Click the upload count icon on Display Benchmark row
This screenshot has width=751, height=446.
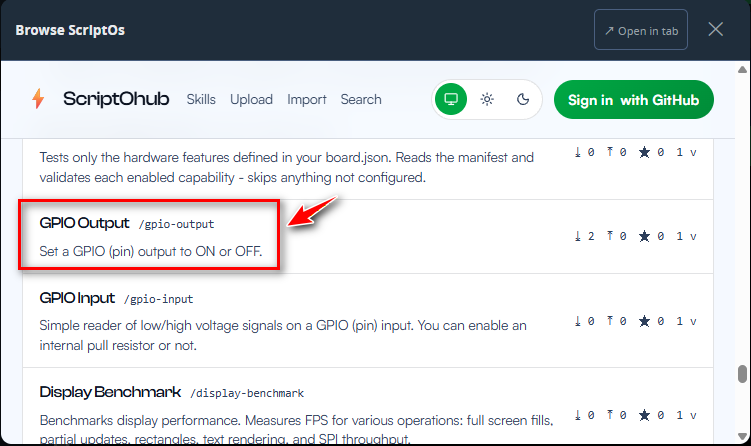coord(610,414)
